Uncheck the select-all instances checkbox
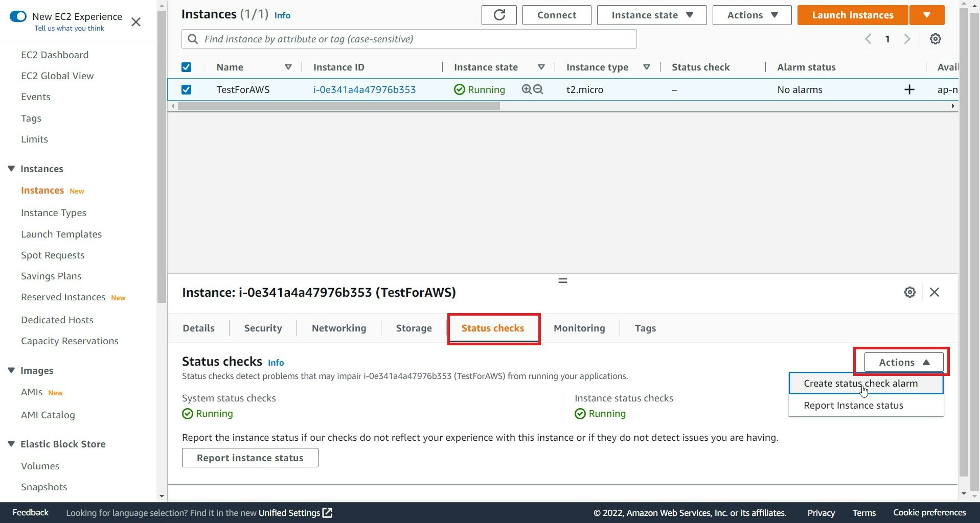 186,67
